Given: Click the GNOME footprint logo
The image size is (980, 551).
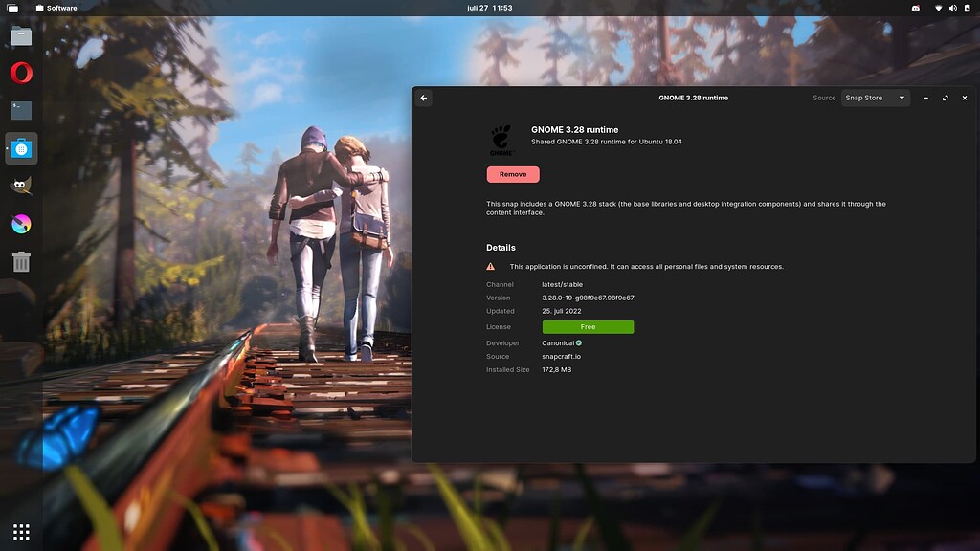Looking at the screenshot, I should tap(501, 140).
